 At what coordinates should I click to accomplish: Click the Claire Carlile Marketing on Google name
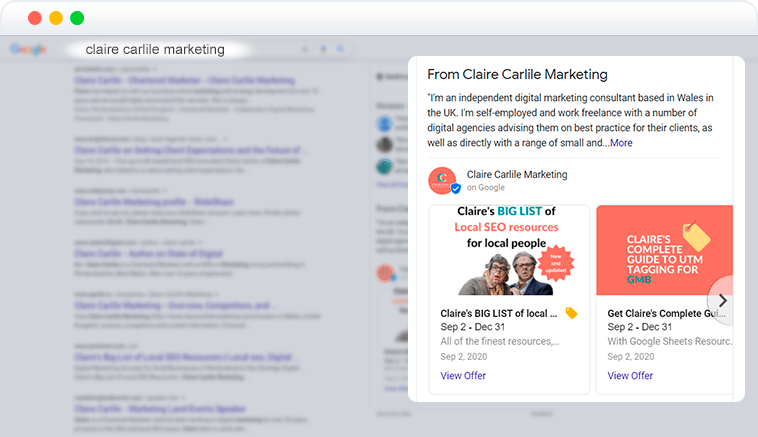[x=517, y=175]
